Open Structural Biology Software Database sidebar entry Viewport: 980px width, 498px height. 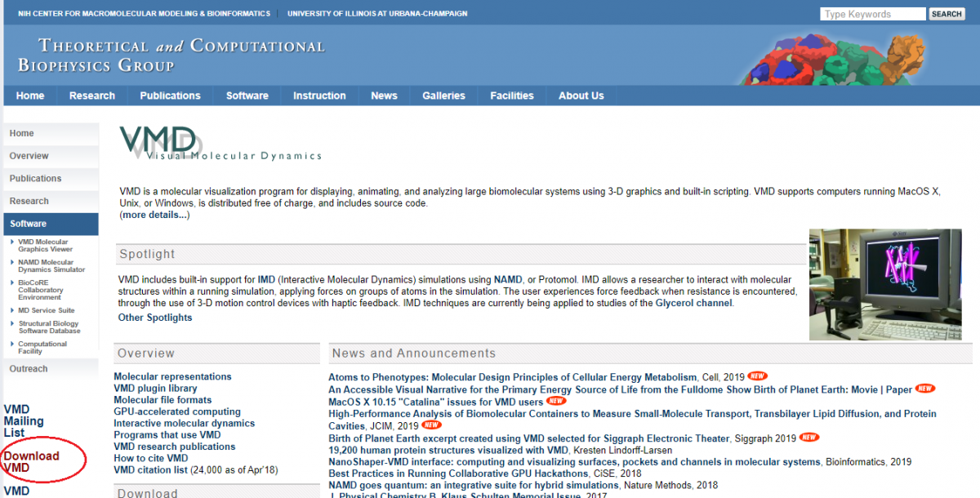(49, 327)
